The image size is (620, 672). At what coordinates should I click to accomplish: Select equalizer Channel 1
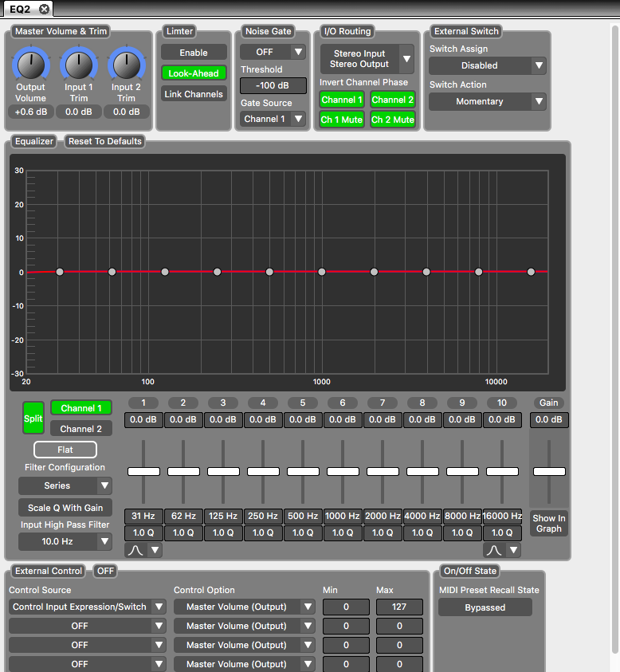point(81,408)
